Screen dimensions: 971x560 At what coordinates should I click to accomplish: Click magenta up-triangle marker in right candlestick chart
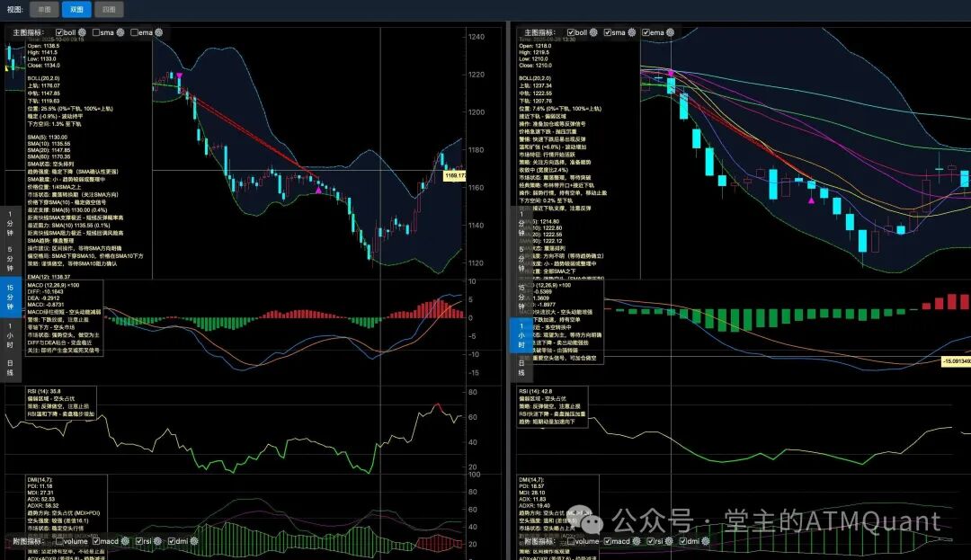click(x=811, y=200)
